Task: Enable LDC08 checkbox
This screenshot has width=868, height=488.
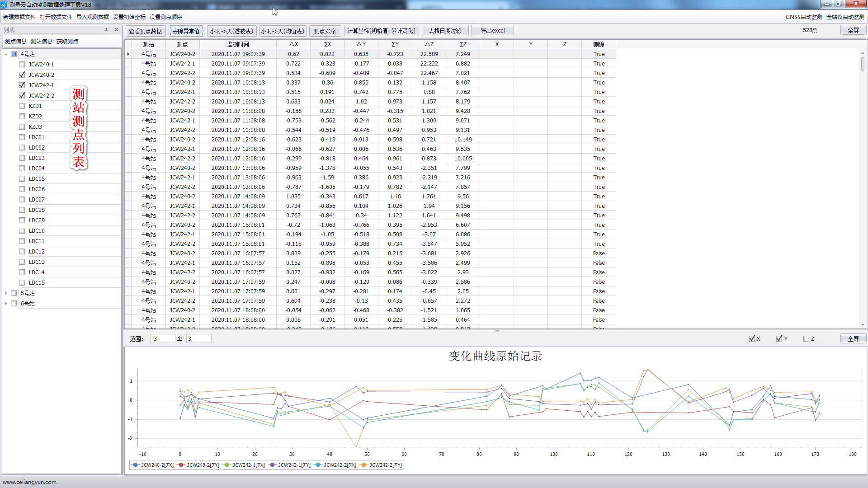Action: [x=22, y=210]
